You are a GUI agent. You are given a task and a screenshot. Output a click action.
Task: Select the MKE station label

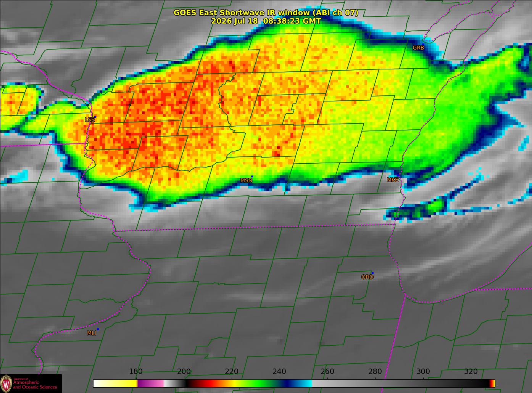(392, 180)
